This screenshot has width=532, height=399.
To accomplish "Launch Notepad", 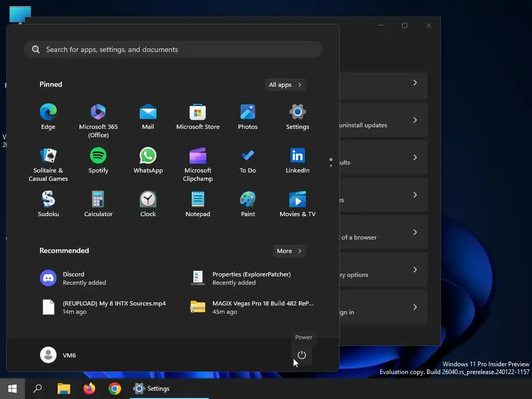I will (198, 204).
